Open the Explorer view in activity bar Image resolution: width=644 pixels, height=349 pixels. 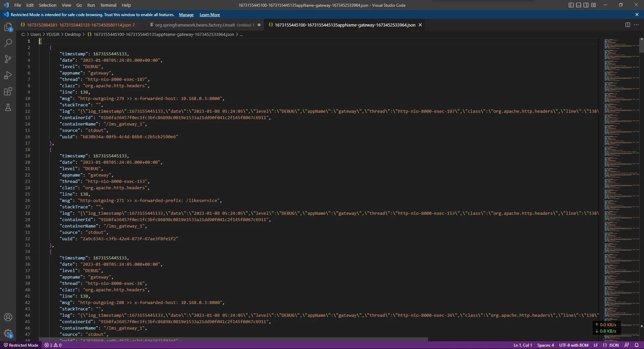(8, 27)
